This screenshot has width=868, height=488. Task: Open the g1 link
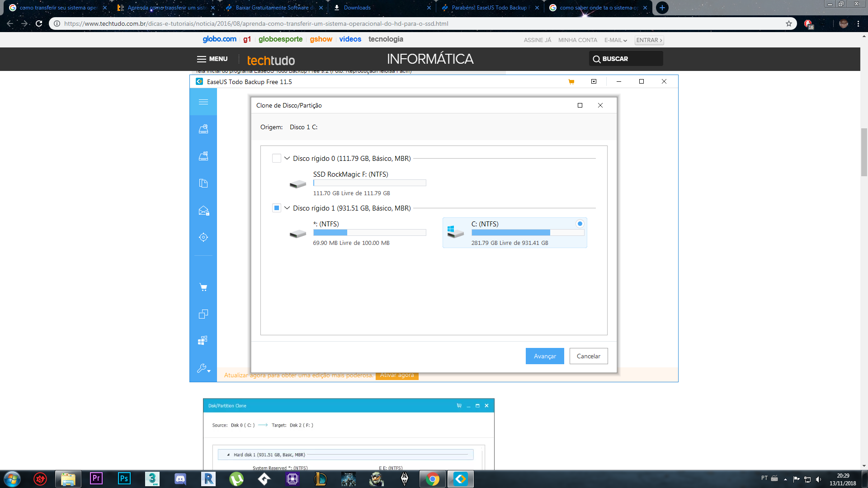tap(247, 39)
